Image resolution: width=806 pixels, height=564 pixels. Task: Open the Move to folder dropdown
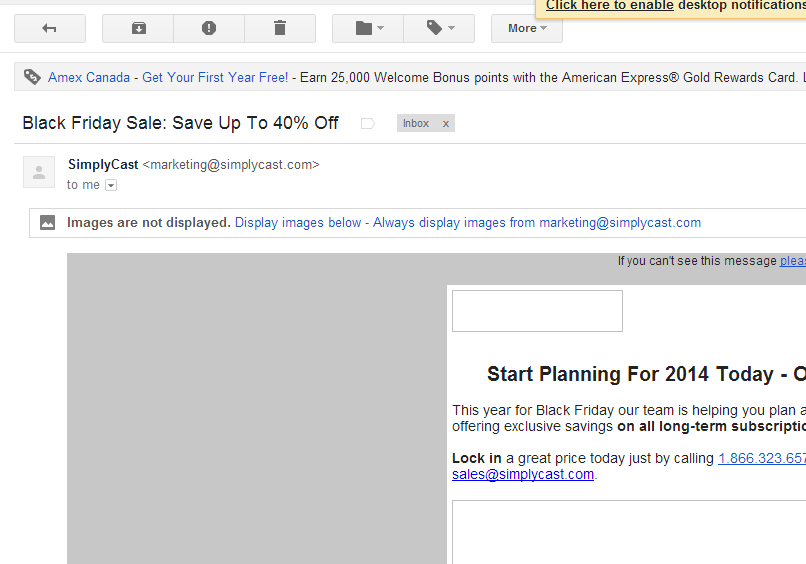(x=368, y=28)
